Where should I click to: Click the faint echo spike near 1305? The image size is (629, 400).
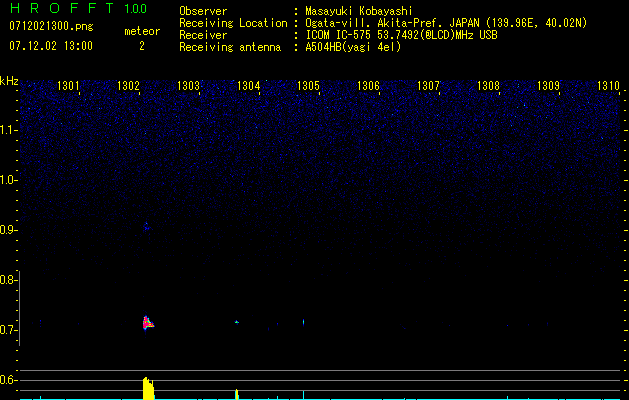click(x=304, y=322)
